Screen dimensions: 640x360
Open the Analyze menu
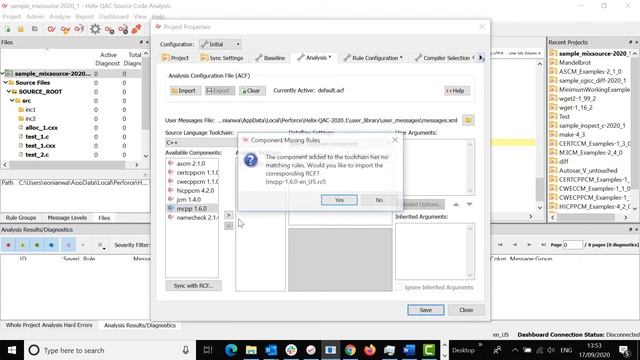(60, 16)
